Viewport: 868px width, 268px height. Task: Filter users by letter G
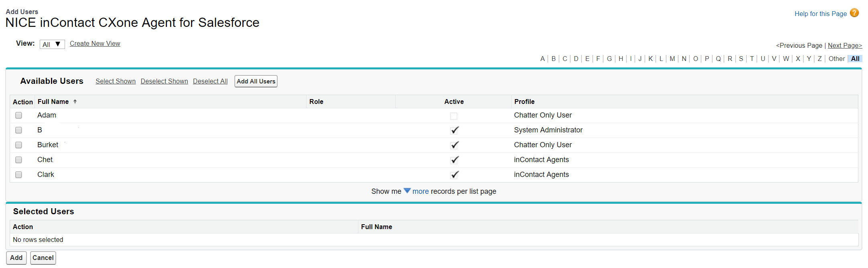click(610, 59)
